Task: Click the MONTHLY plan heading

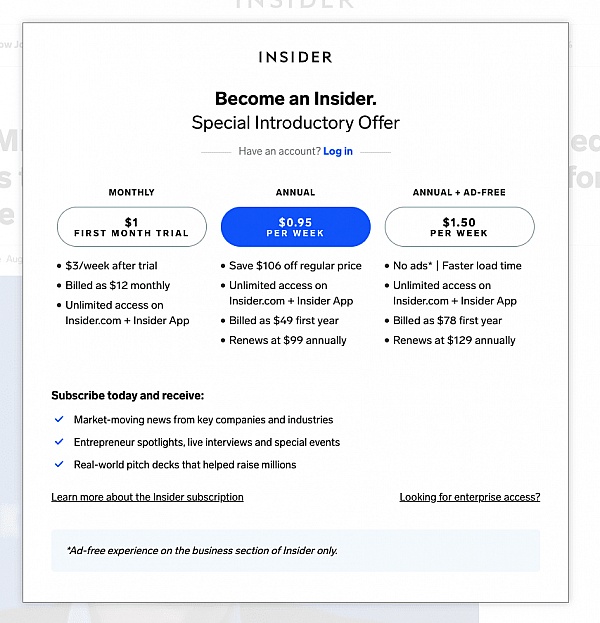Action: [x=132, y=192]
